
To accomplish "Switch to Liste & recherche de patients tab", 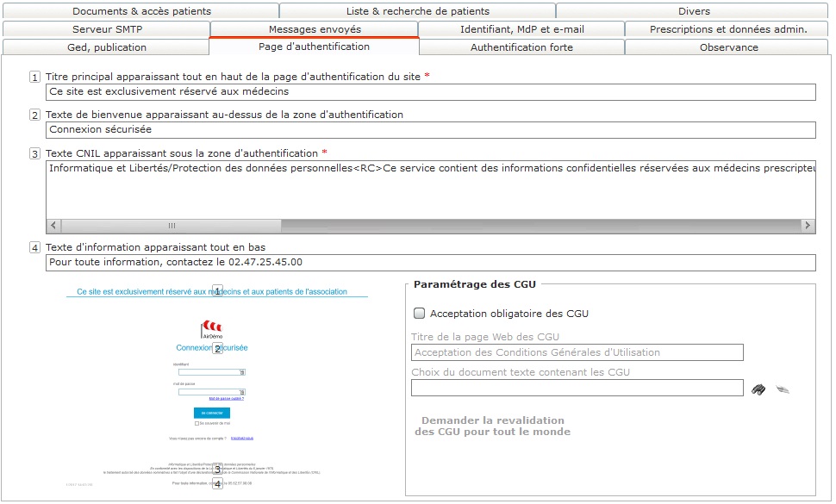I will click(417, 11).
